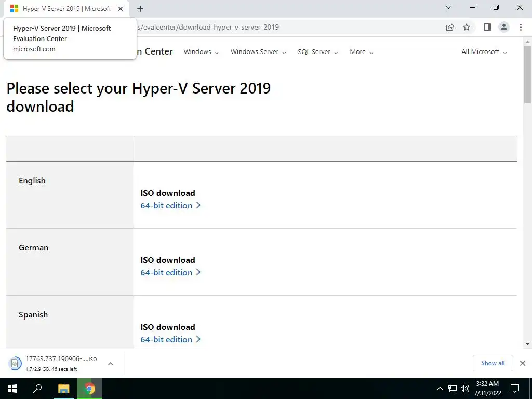Open File Explorer from the taskbar

tap(63, 388)
